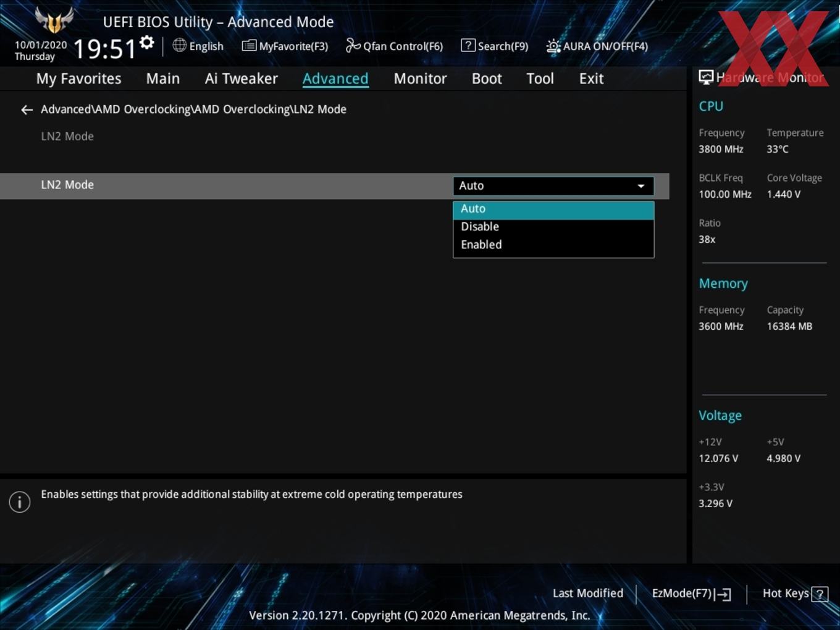This screenshot has width=840, height=630.
Task: Click the BCLK Freq 100.00 MHz value
Action: (725, 194)
